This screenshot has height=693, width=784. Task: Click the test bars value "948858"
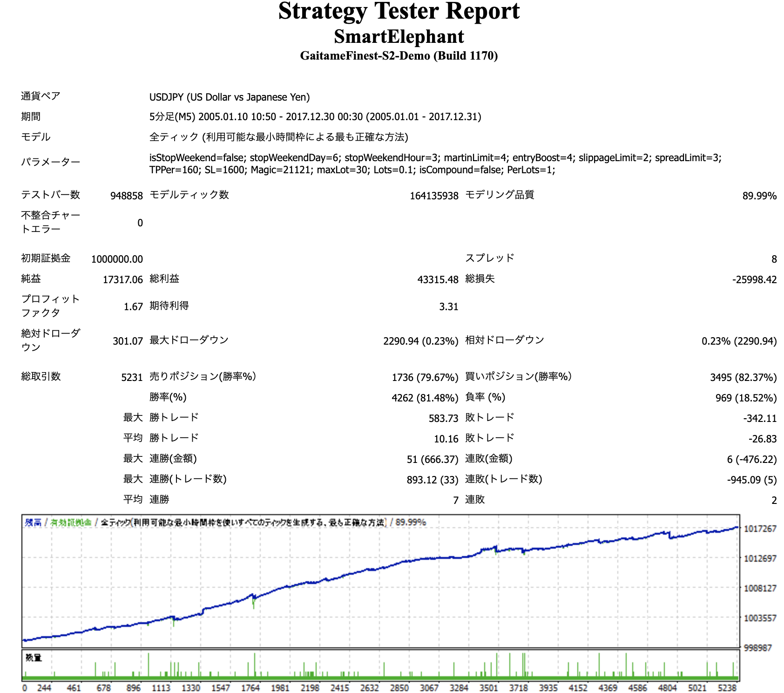coord(127,196)
